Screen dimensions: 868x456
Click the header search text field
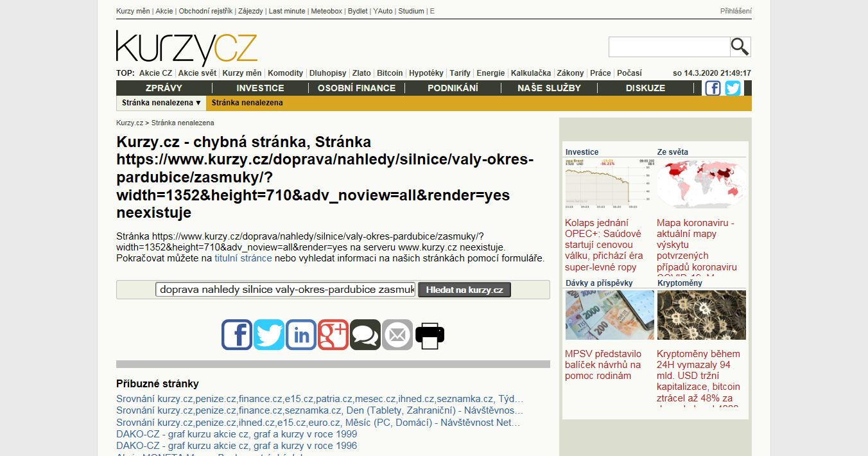(x=669, y=47)
